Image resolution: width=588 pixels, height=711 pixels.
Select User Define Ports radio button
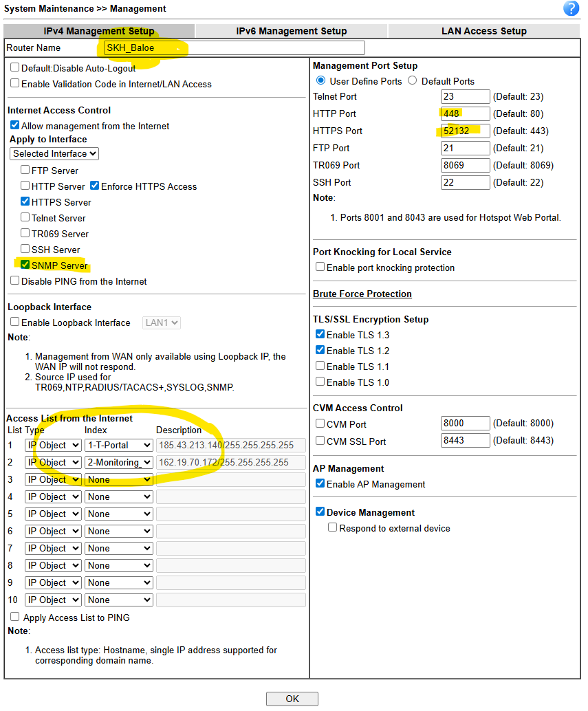(321, 80)
